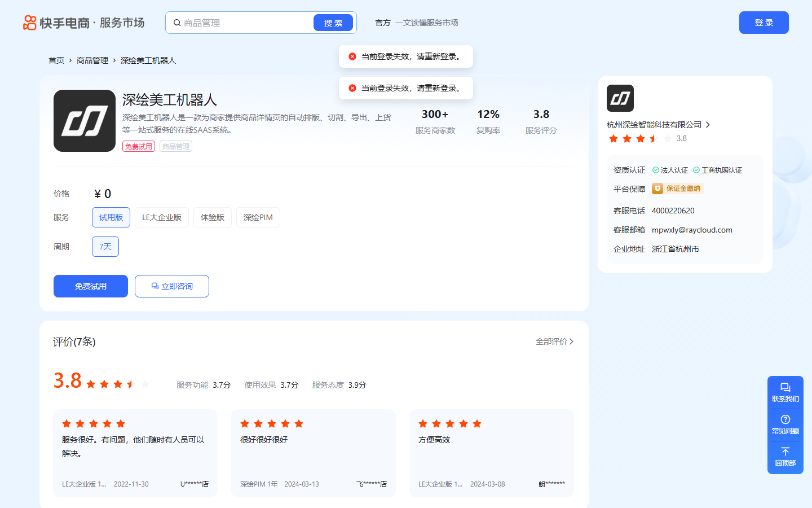Click the review date 2024-03-08
The image size is (812, 508).
[488, 484]
